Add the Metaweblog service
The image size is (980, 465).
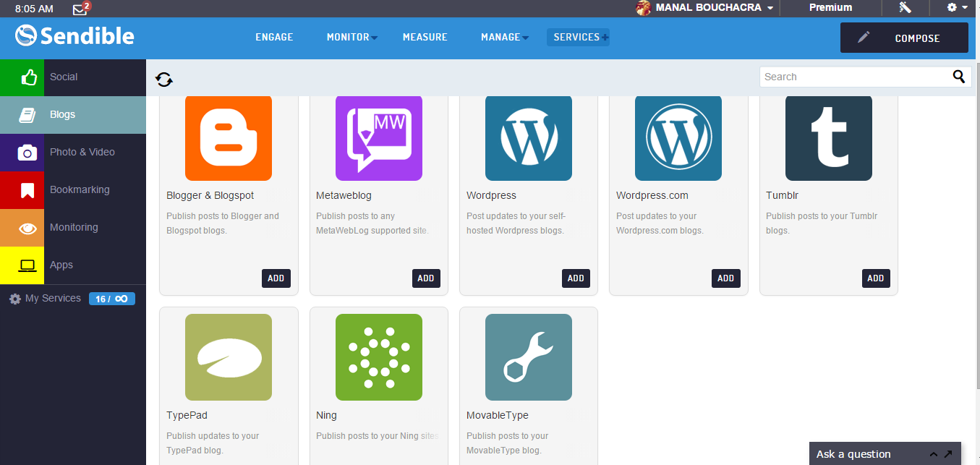coord(426,278)
